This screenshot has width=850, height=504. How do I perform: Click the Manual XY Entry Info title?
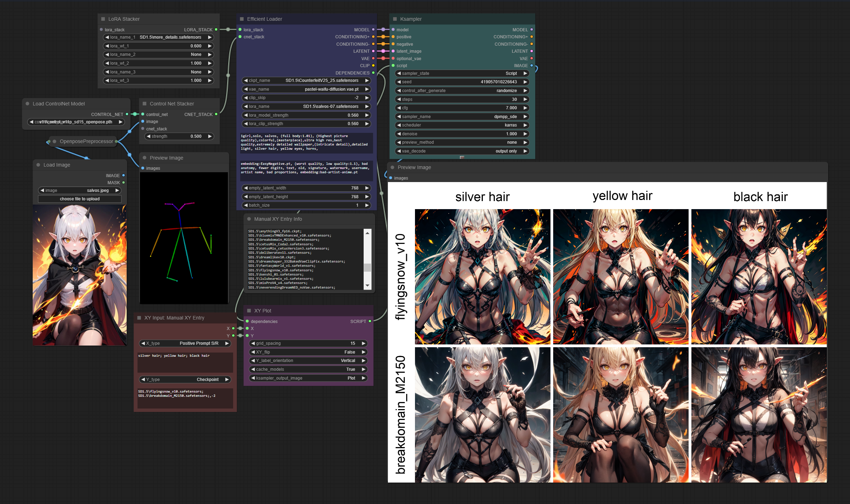278,219
